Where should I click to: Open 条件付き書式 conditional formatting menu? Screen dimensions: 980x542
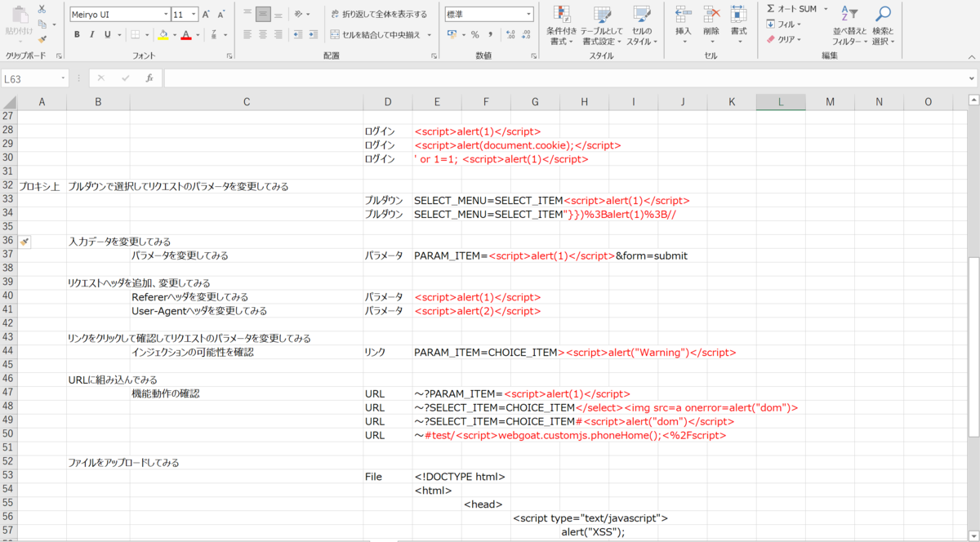click(561, 25)
